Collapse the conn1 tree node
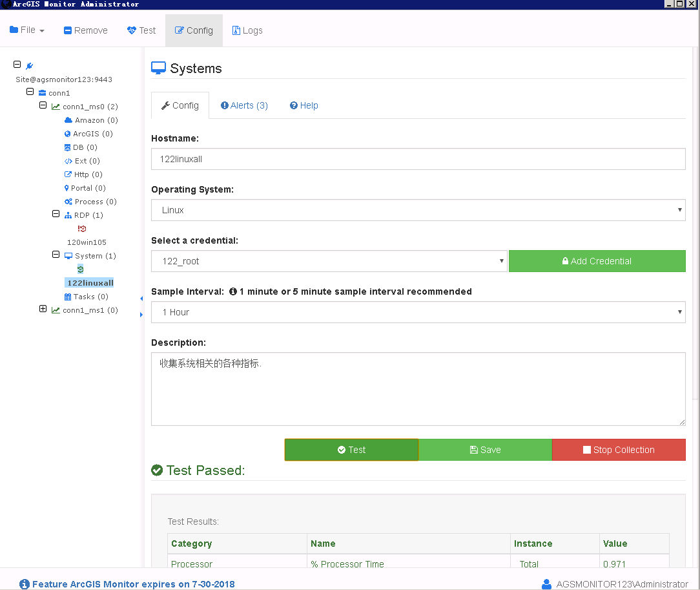The image size is (700, 590). click(x=30, y=92)
